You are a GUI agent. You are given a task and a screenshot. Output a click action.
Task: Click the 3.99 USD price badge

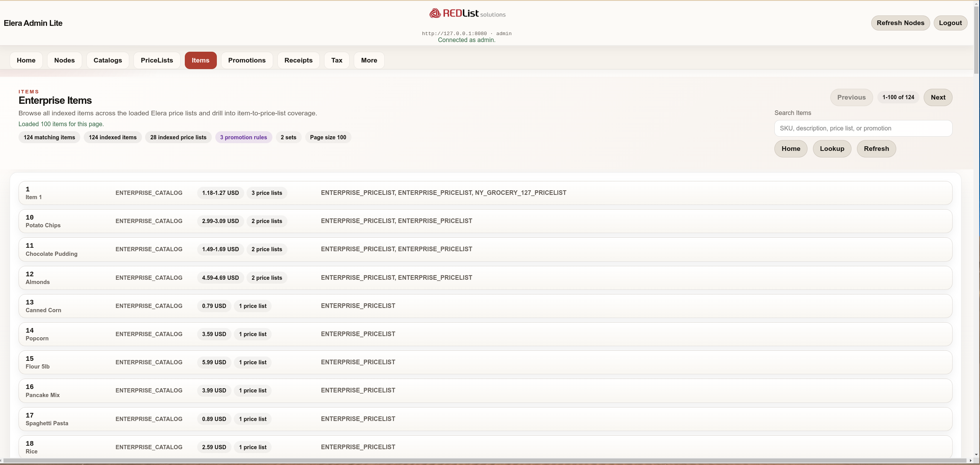(214, 391)
